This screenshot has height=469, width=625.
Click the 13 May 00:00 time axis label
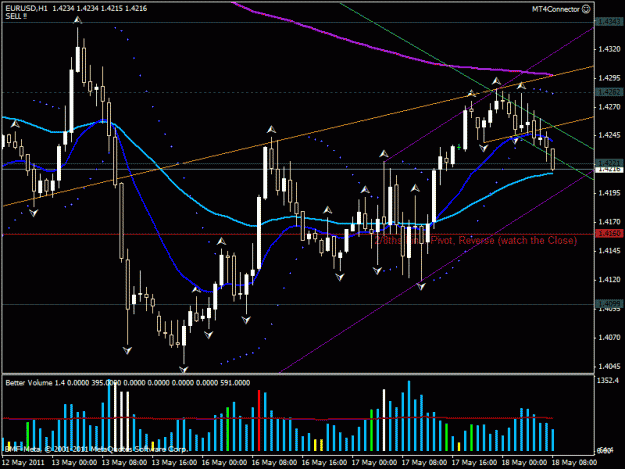click(x=75, y=462)
